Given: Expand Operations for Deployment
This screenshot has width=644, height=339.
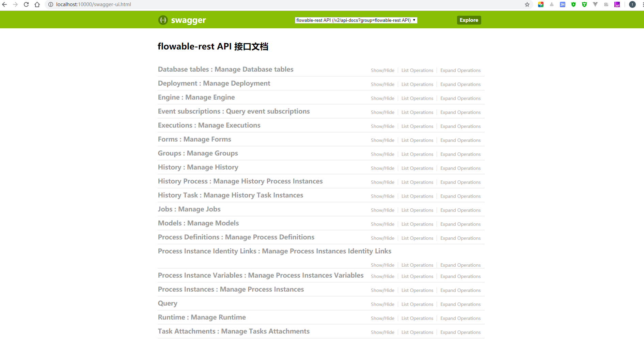Looking at the screenshot, I should coord(460,84).
